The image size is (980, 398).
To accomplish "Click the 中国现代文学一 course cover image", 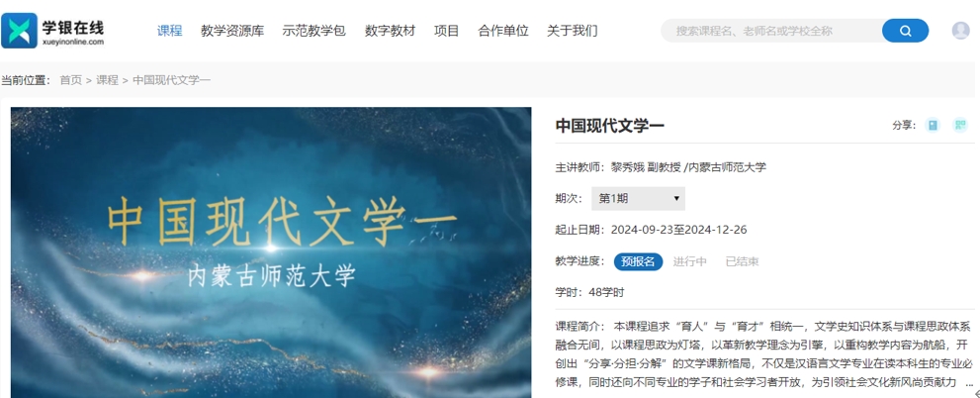I will pyautogui.click(x=271, y=252).
